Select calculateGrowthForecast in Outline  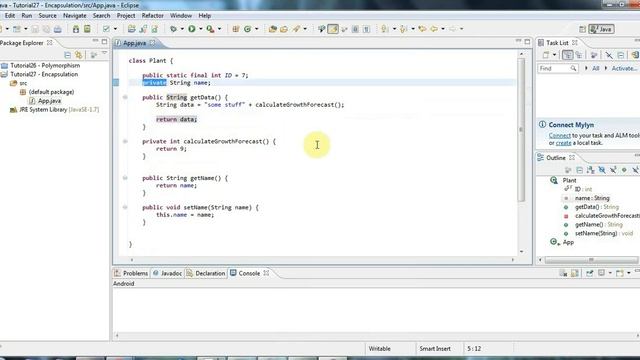(x=607, y=216)
